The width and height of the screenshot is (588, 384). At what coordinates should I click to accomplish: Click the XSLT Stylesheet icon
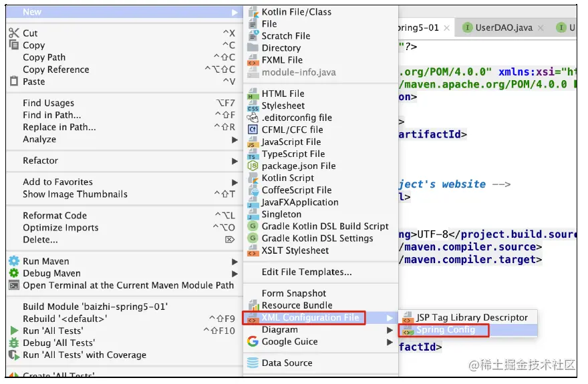click(x=253, y=250)
